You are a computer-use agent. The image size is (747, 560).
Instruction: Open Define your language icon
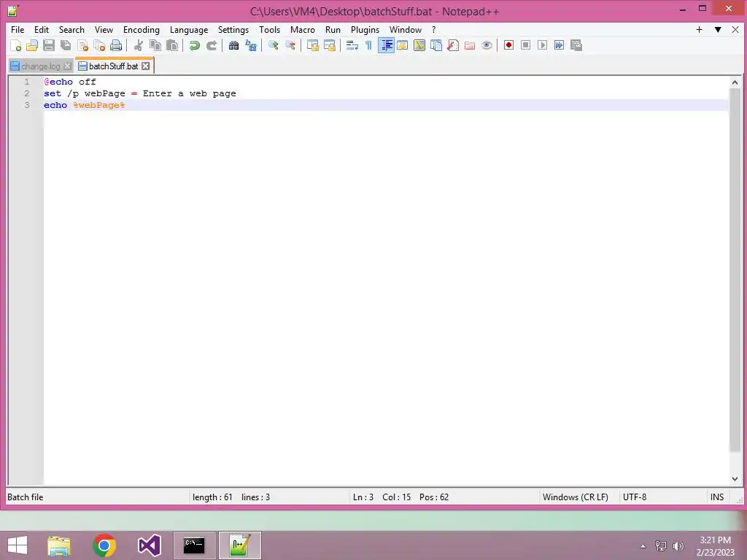pos(403,45)
